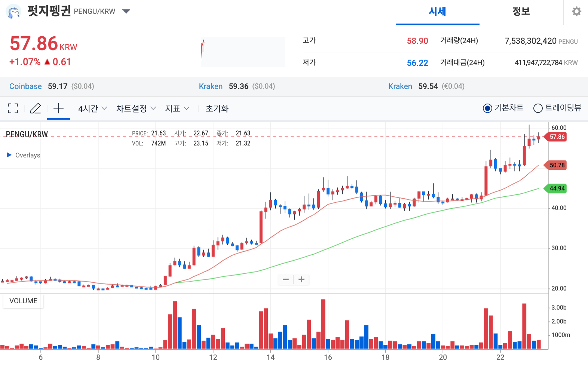
Task: Click the mini price sparkline chart
Action: (242, 52)
